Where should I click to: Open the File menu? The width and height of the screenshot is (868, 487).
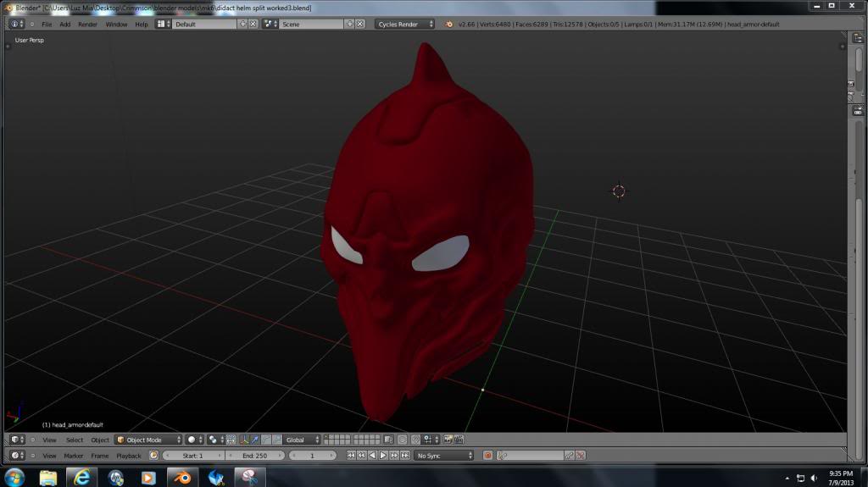click(47, 24)
